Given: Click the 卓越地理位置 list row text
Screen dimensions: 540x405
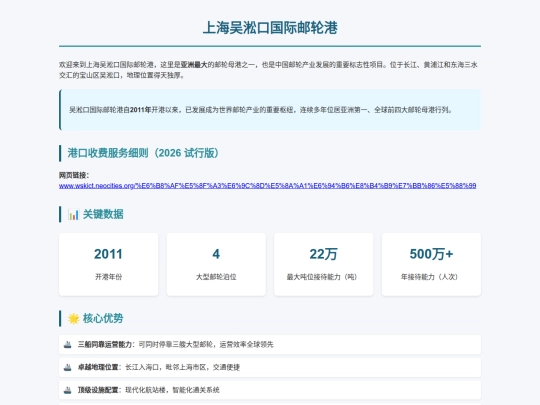Looking at the screenshot, I should (159, 367).
